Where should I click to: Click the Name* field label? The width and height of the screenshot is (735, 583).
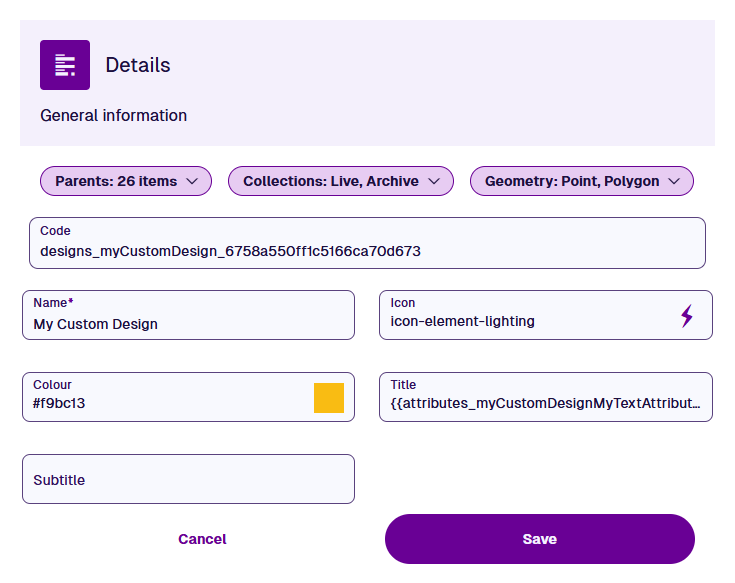(54, 302)
